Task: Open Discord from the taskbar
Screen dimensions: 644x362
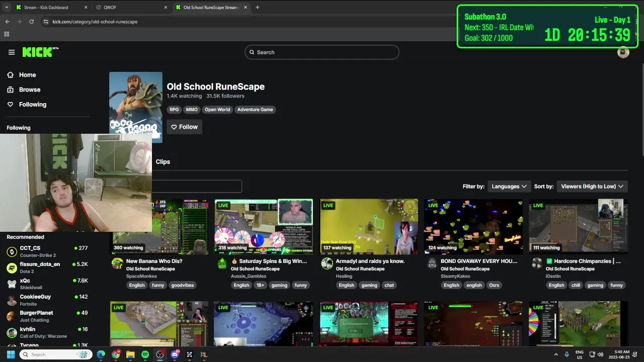Action: tap(175, 354)
